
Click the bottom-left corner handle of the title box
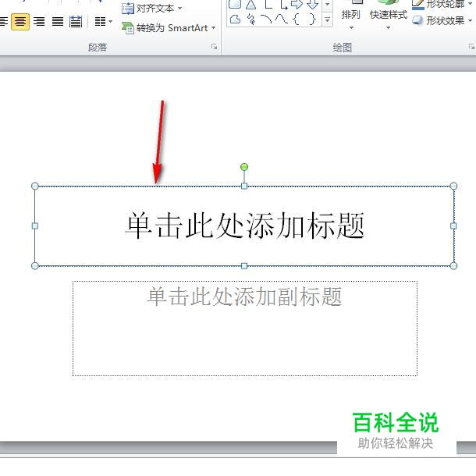pyautogui.click(x=35, y=266)
